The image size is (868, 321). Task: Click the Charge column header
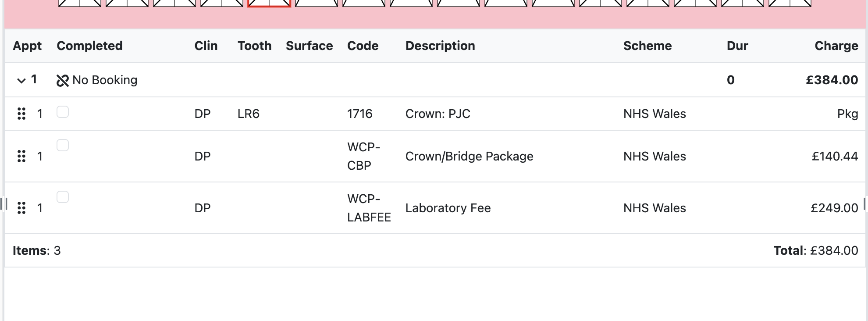[836, 46]
